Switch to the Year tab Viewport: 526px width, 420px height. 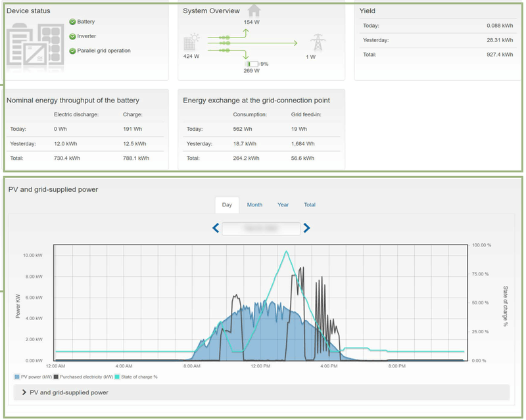[283, 204]
